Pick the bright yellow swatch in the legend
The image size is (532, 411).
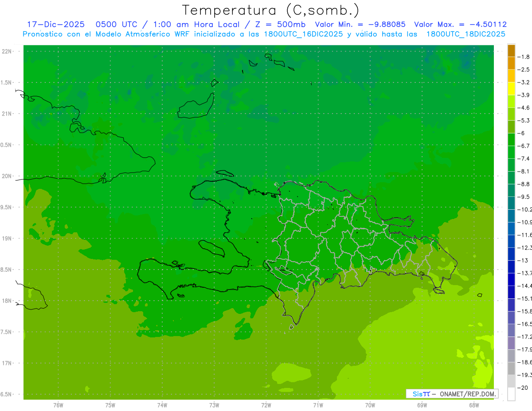pos(511,89)
